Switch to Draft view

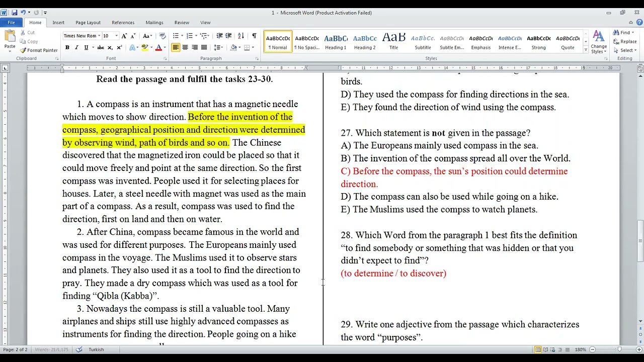567,349
